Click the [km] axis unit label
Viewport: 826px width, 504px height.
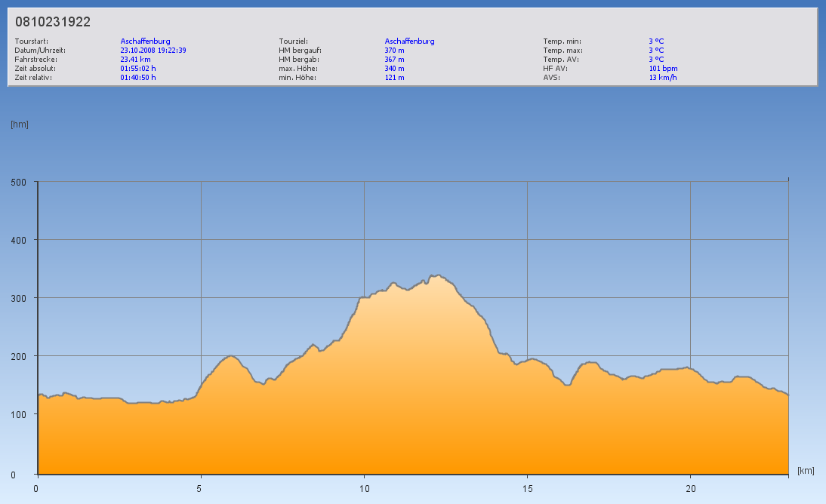pos(806,471)
